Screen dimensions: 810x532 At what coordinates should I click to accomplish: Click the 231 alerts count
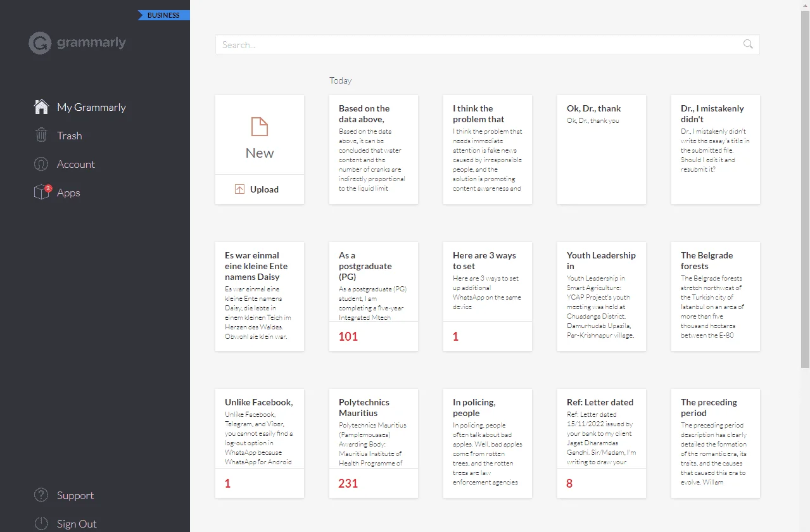(x=348, y=483)
